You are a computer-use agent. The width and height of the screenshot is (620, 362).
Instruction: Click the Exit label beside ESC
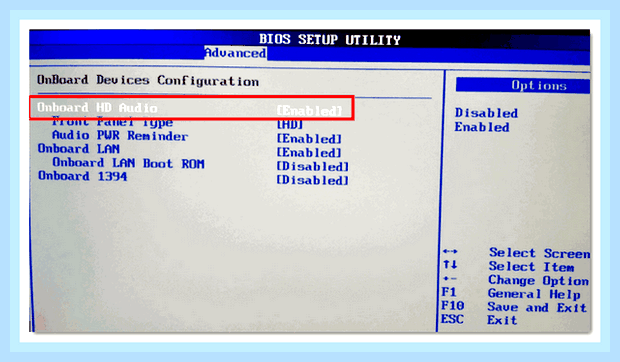coord(502,320)
